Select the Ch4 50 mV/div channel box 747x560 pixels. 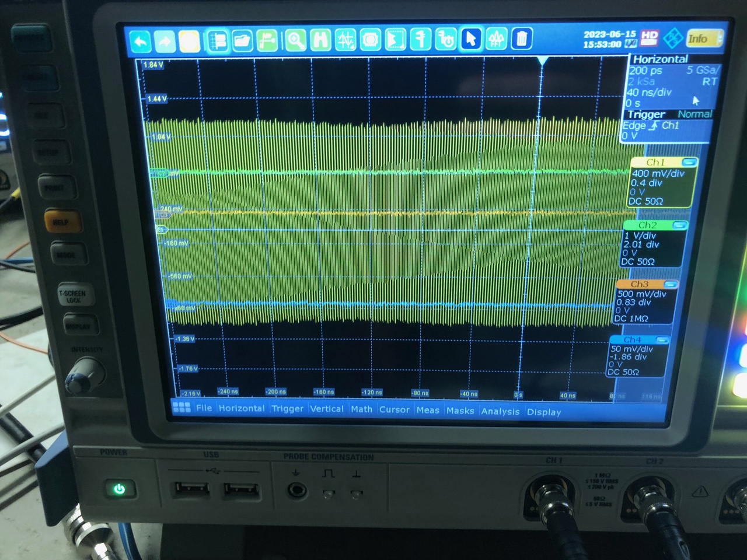pyautogui.click(x=636, y=356)
